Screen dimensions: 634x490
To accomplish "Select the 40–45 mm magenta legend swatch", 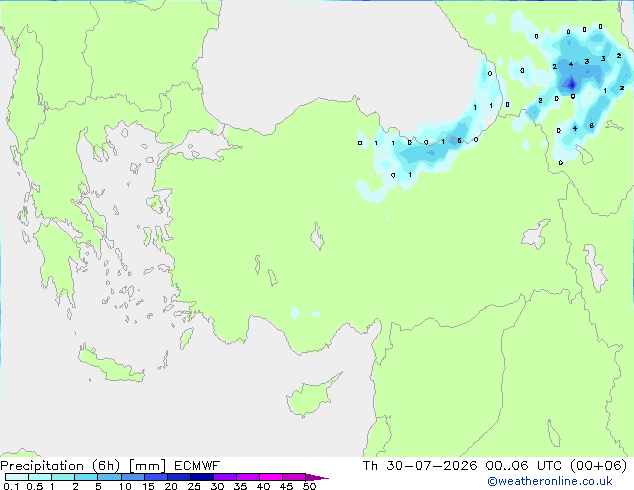I will click(271, 477).
